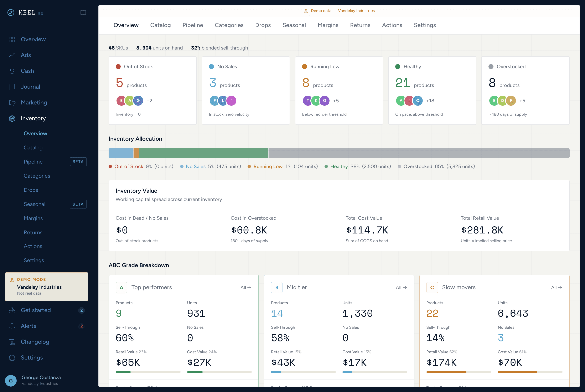Toggle the sidebar collapse icon
Screen dimensions: 585x392
tap(83, 12)
